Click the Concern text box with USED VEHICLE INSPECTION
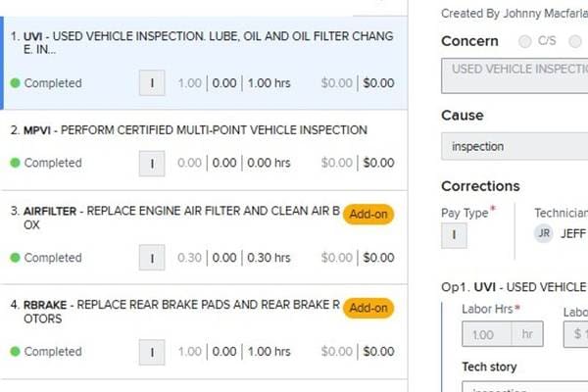 (x=514, y=75)
